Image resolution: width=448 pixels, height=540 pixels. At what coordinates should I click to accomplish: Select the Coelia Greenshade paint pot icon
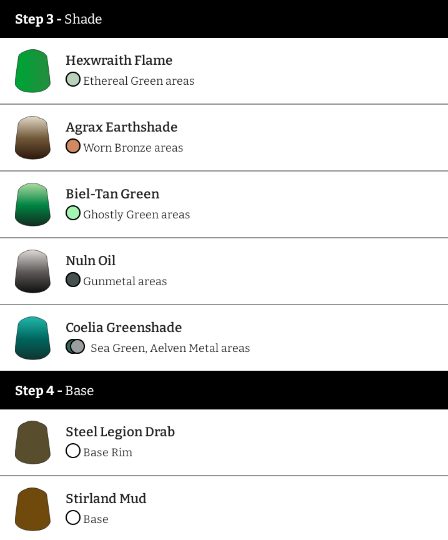click(x=33, y=338)
